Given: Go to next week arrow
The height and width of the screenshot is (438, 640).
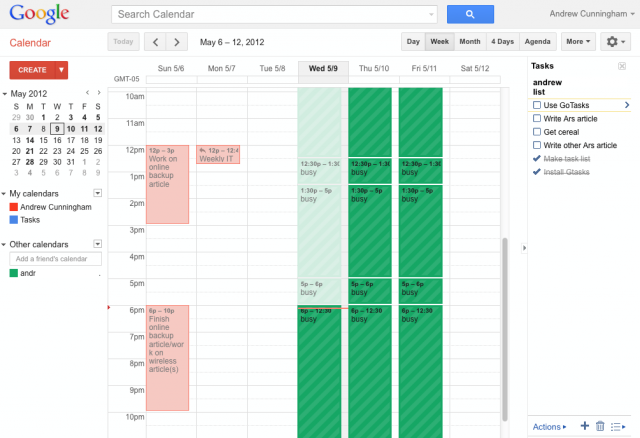Looking at the screenshot, I should [177, 42].
